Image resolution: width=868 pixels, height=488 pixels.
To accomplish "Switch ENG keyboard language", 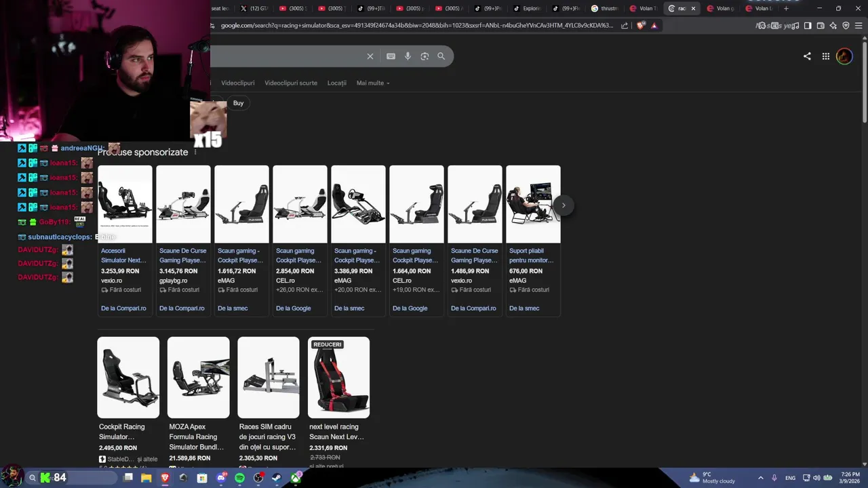I will (790, 478).
